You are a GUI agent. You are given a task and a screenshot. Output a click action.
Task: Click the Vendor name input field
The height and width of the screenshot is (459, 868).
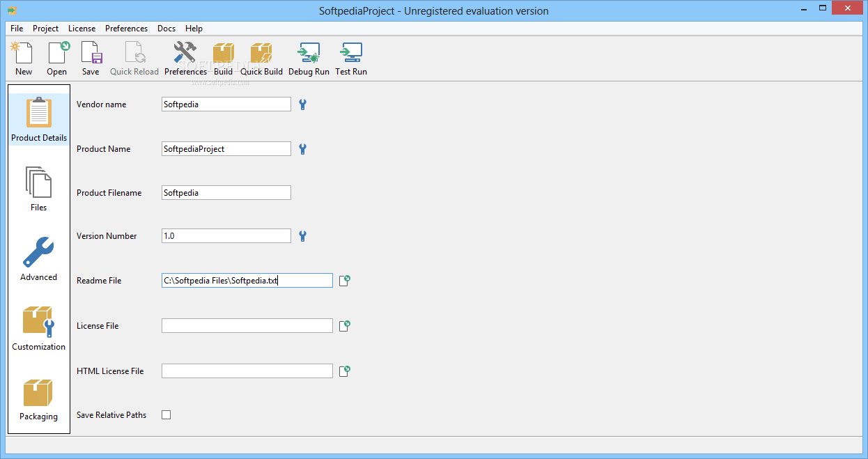pos(226,104)
